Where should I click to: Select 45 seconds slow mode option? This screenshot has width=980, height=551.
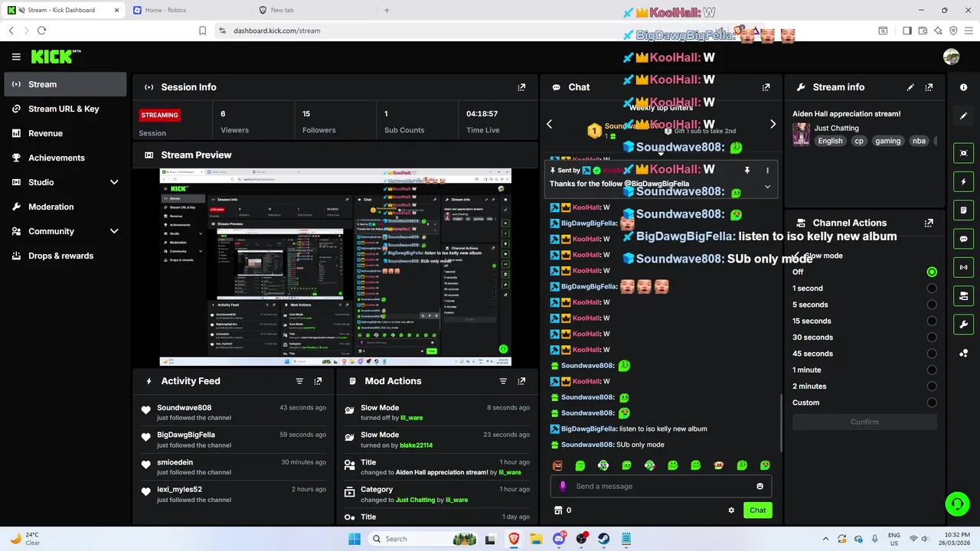click(x=932, y=354)
